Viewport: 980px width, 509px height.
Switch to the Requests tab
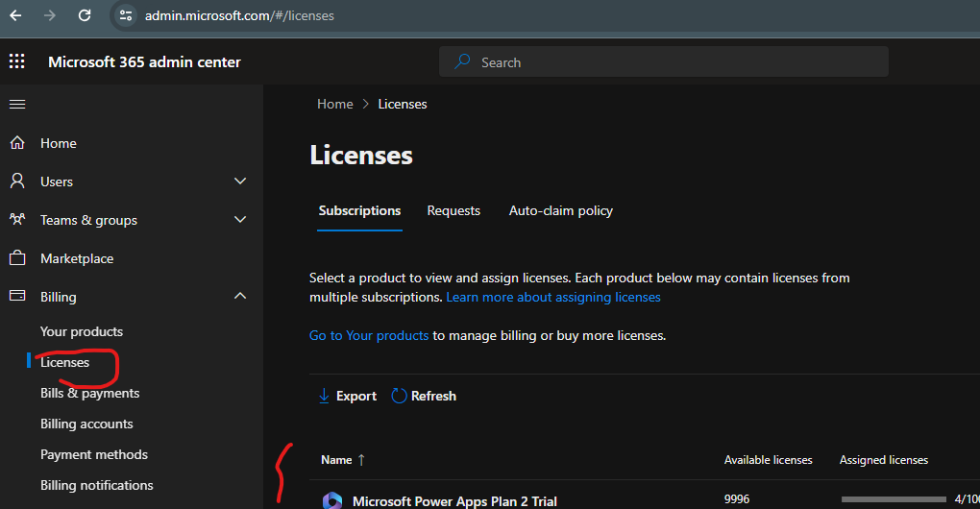point(453,211)
